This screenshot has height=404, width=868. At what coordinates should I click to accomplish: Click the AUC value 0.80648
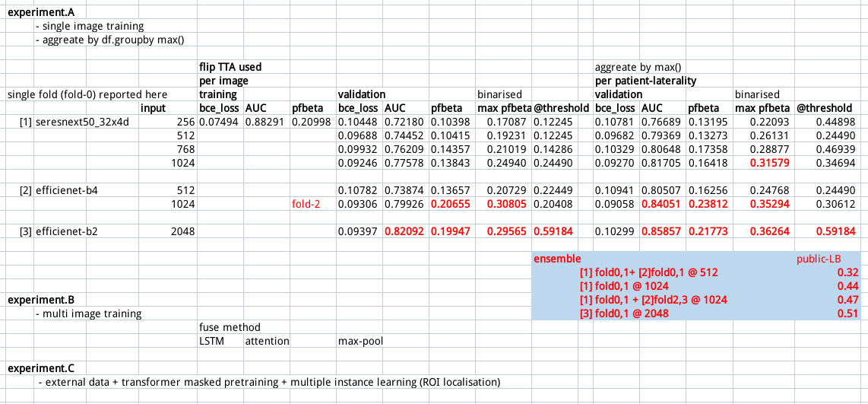tap(661, 149)
